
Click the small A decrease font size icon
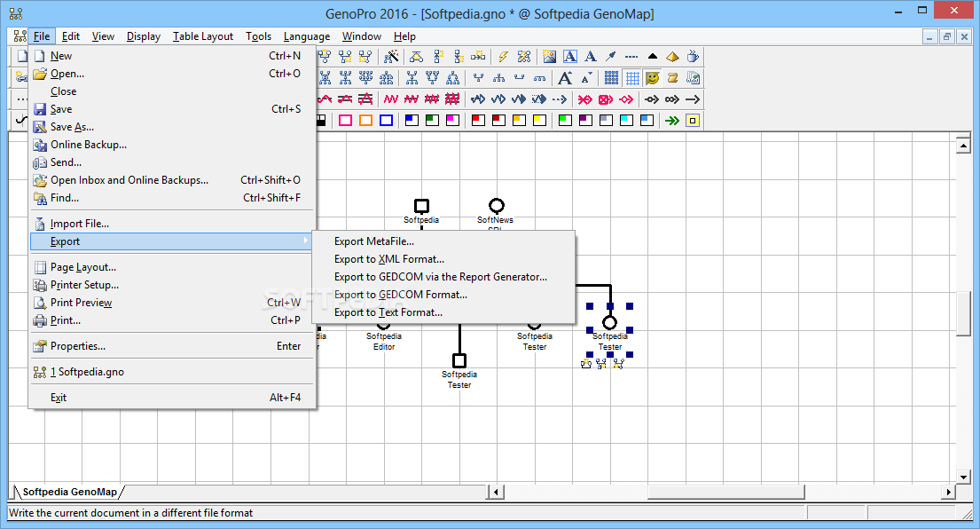click(586, 79)
